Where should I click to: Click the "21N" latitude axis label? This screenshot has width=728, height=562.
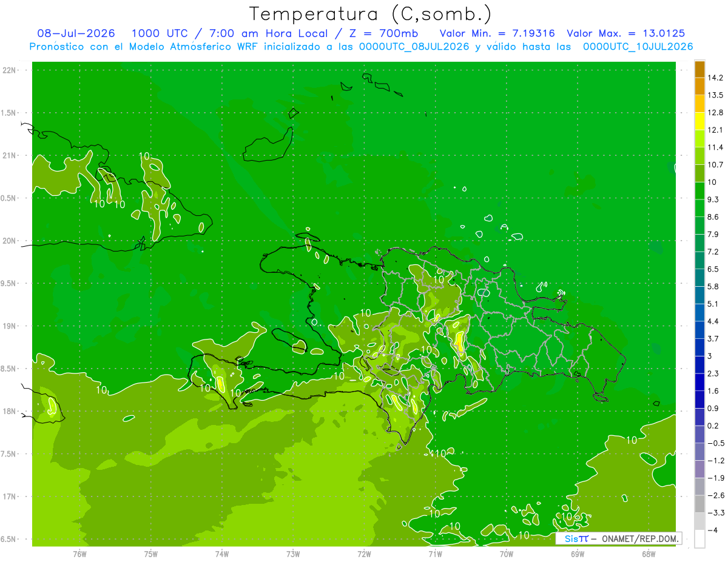point(10,155)
